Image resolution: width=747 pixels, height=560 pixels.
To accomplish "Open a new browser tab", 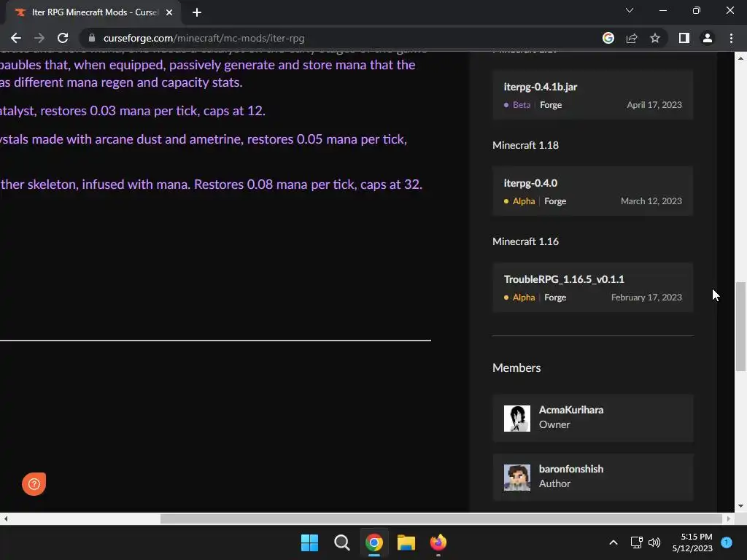I will coord(197,12).
